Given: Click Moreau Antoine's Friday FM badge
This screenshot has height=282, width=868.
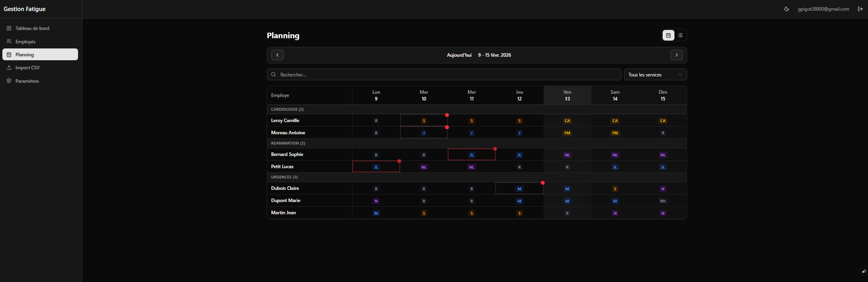Looking at the screenshot, I should pyautogui.click(x=567, y=133).
